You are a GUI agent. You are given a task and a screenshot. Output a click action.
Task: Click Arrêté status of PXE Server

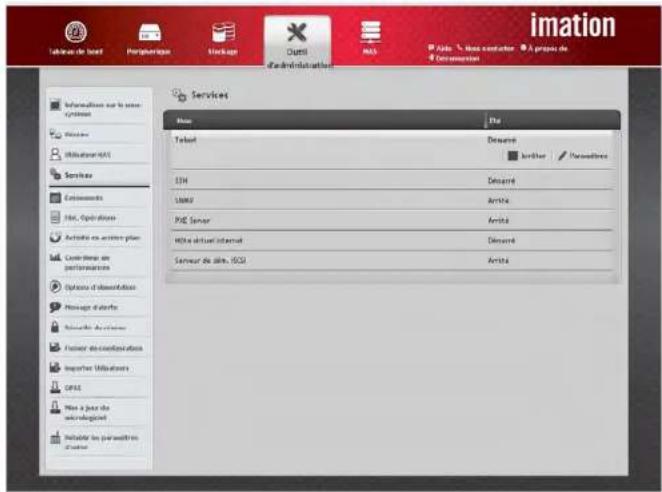click(x=498, y=220)
